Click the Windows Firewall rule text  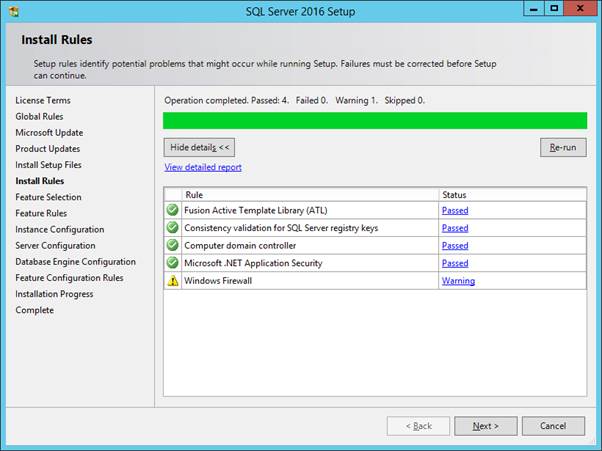click(x=218, y=281)
